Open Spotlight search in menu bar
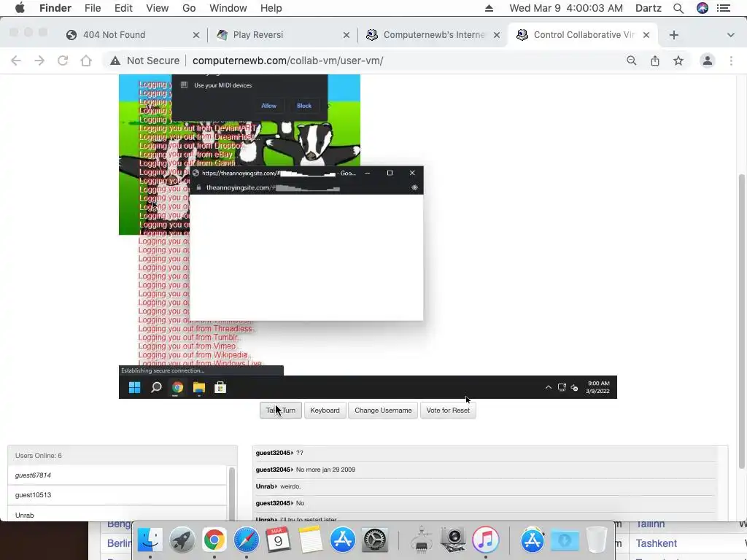The height and width of the screenshot is (560, 747). [678, 8]
